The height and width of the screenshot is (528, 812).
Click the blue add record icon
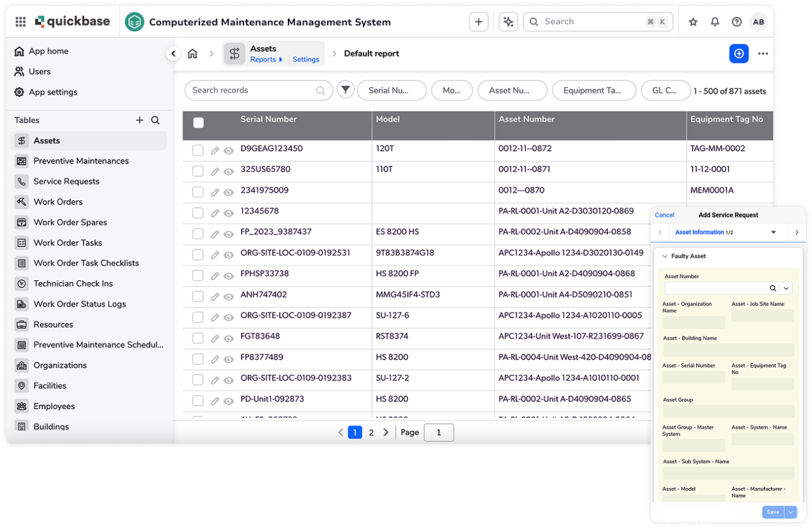739,53
